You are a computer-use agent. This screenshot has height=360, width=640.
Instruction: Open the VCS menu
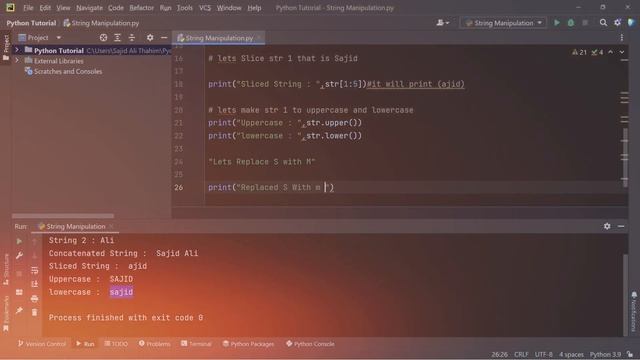click(205, 8)
